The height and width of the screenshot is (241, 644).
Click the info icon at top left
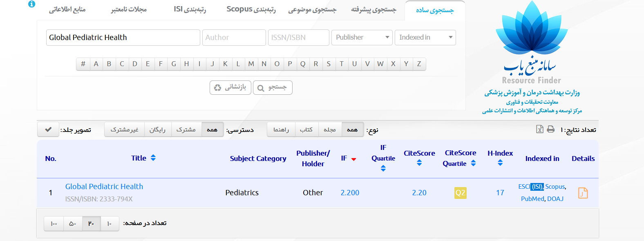coord(31,4)
